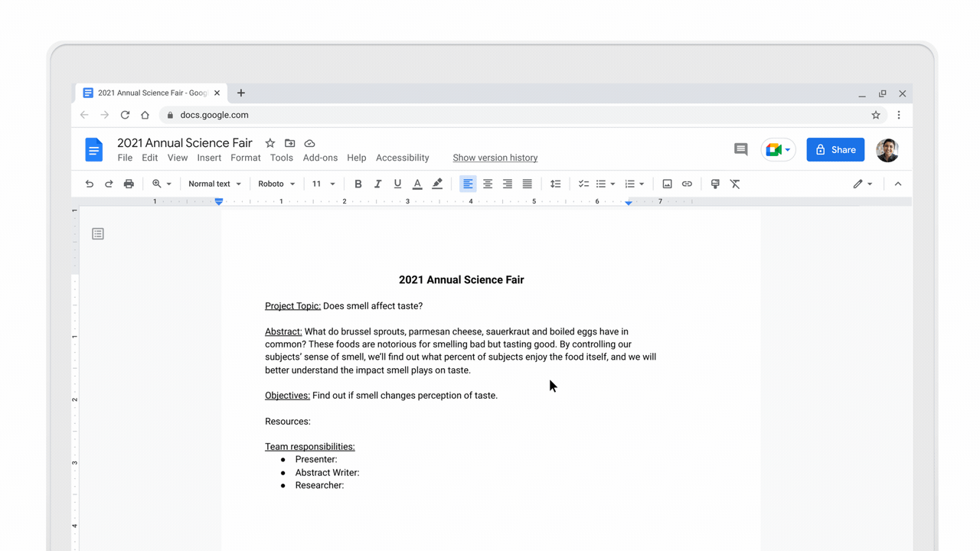Click the Share button
This screenshot has width=980, height=551.
pyautogui.click(x=835, y=149)
